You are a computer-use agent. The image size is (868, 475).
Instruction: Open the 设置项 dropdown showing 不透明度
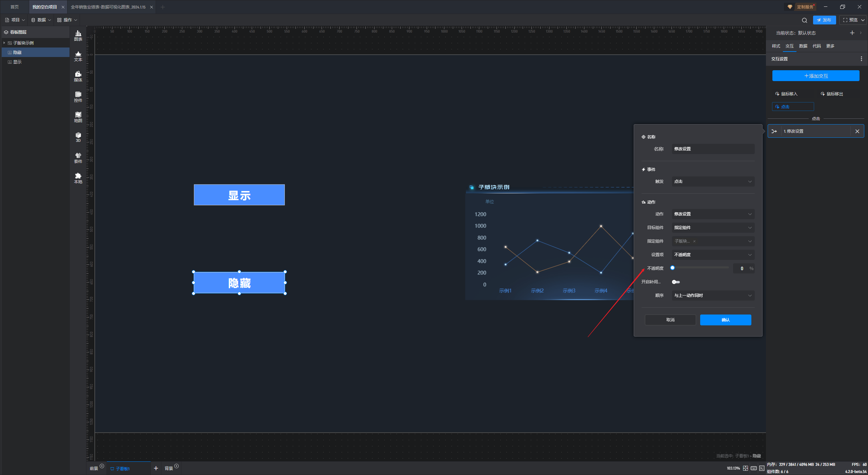click(713, 255)
